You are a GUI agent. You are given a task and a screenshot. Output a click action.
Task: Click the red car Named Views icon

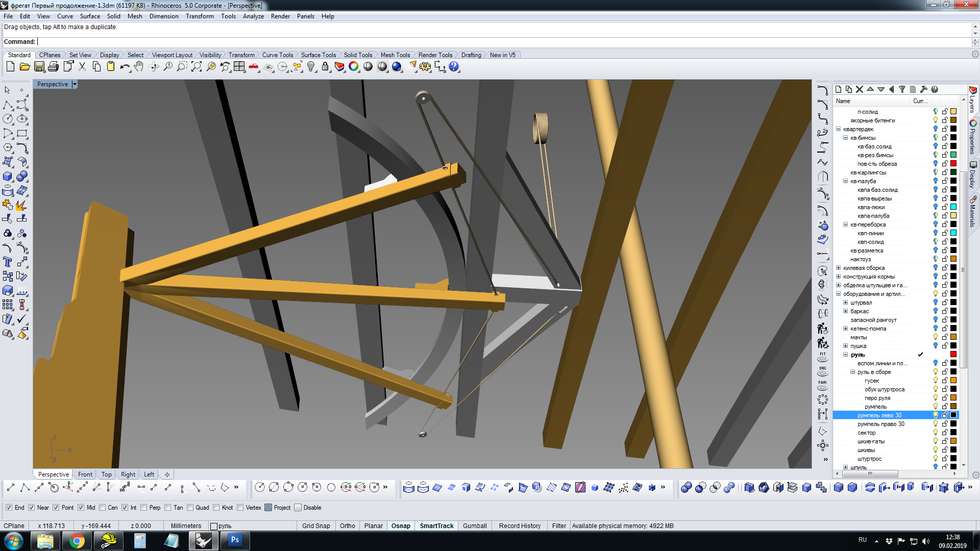(254, 67)
